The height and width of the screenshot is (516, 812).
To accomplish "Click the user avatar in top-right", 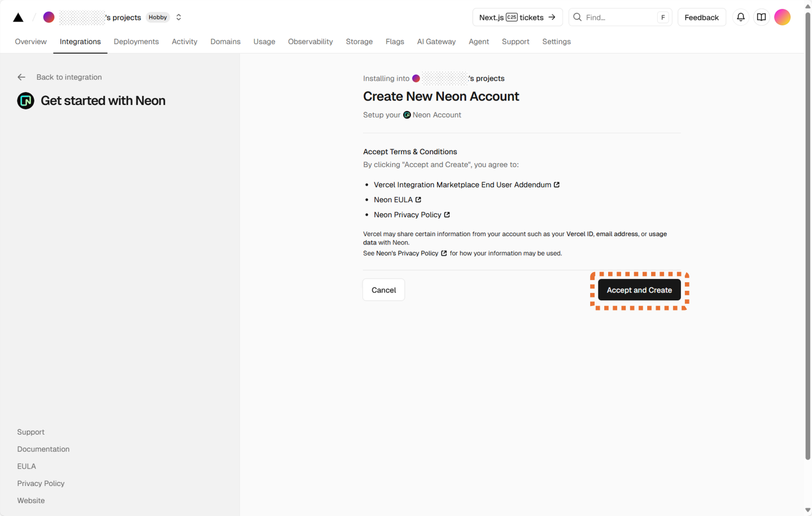I will [782, 18].
